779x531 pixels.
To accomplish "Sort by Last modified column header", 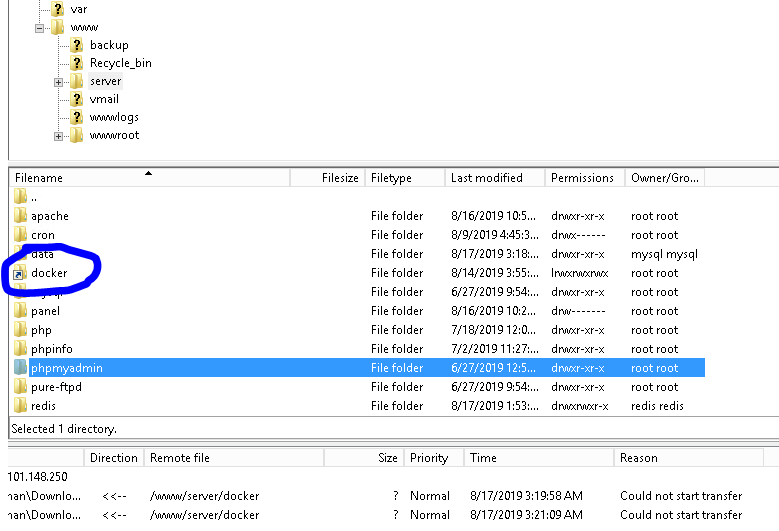I will pyautogui.click(x=487, y=178).
